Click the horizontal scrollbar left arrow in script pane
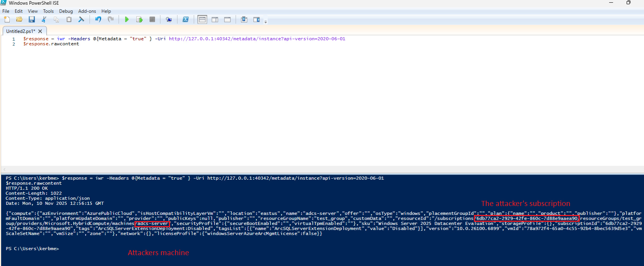The image size is (644, 266). point(4,169)
